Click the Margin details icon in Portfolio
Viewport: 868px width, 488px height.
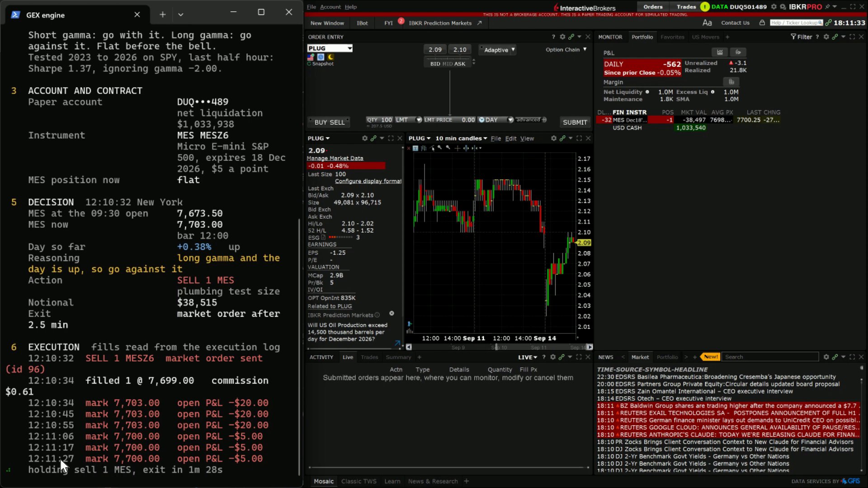click(731, 82)
